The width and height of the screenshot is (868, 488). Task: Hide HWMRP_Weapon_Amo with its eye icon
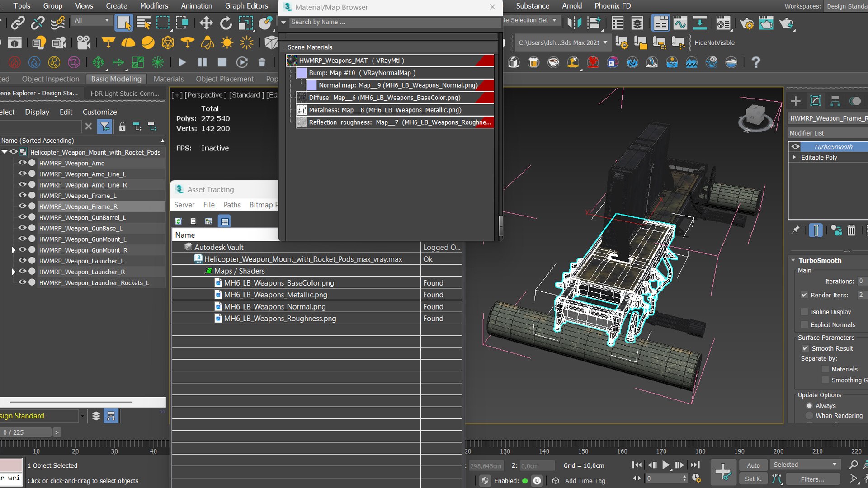(22, 163)
